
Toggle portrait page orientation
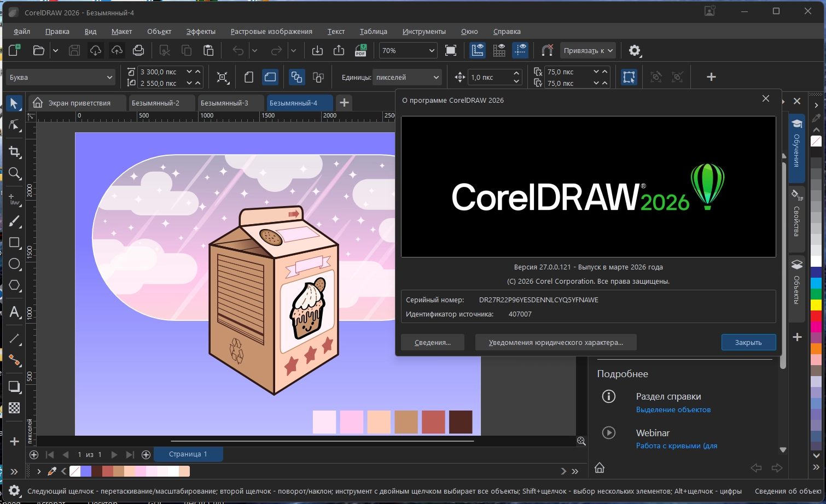249,77
